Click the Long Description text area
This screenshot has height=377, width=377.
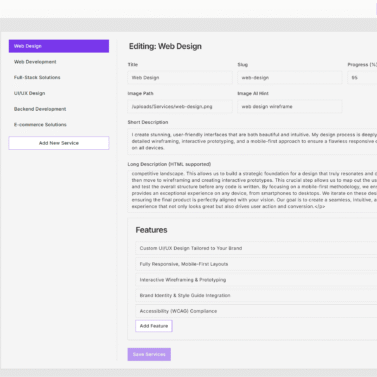pyautogui.click(x=252, y=191)
